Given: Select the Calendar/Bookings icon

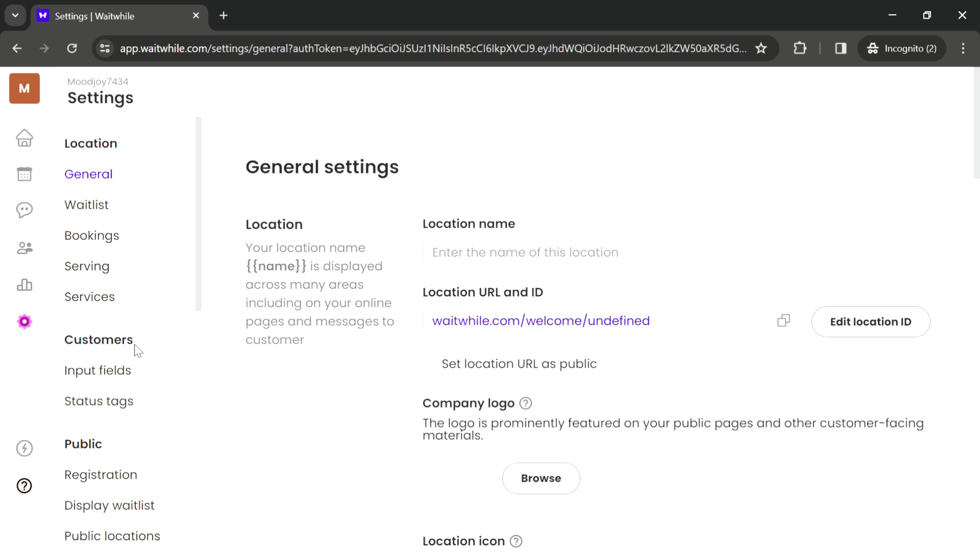Looking at the screenshot, I should 24,173.
